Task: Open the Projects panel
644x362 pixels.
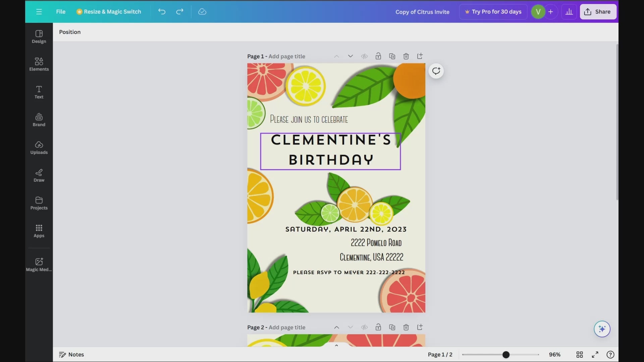Action: point(39,203)
